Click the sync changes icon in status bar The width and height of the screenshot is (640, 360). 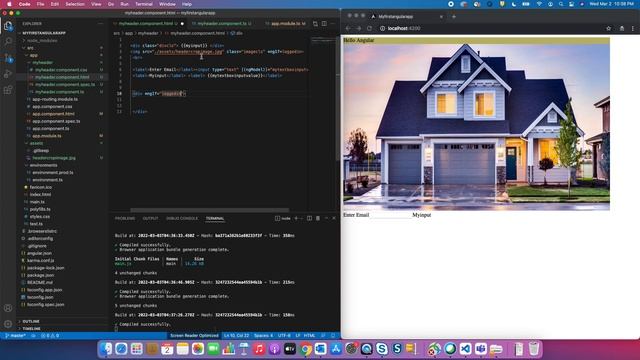click(x=33, y=336)
